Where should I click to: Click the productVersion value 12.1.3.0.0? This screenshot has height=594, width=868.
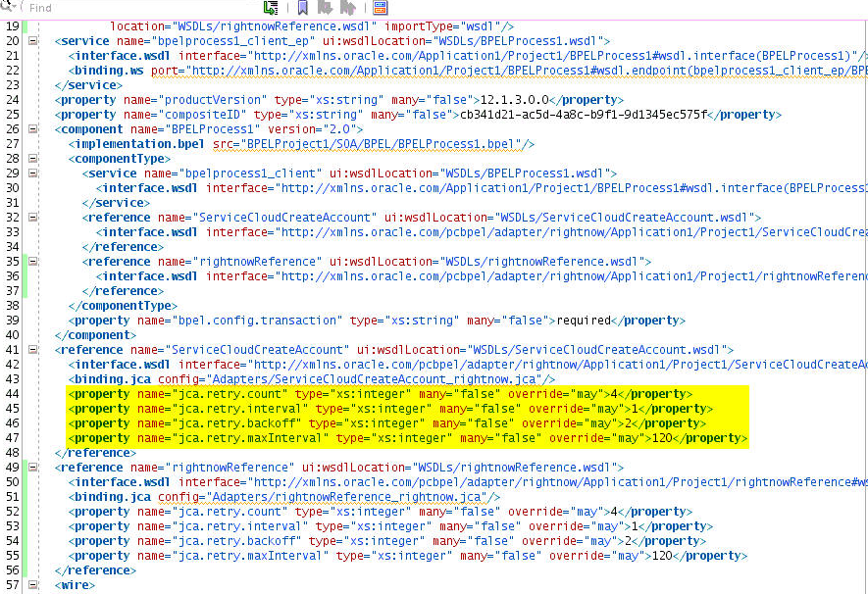pyautogui.click(x=514, y=100)
